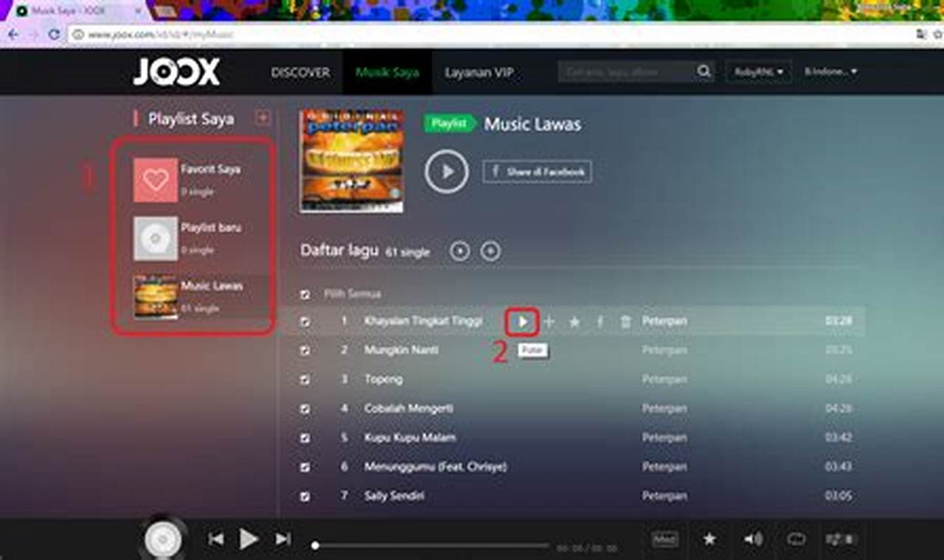Click the Share di Facebook button

point(537,172)
